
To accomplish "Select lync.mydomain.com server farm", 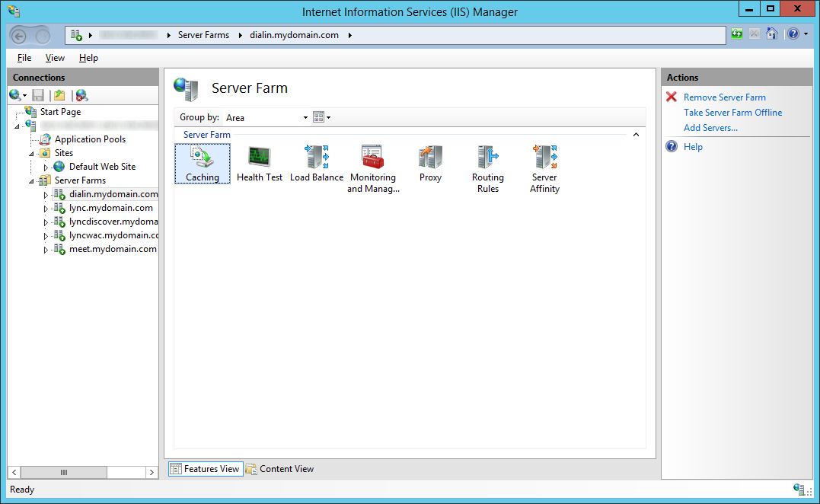I will [111, 208].
